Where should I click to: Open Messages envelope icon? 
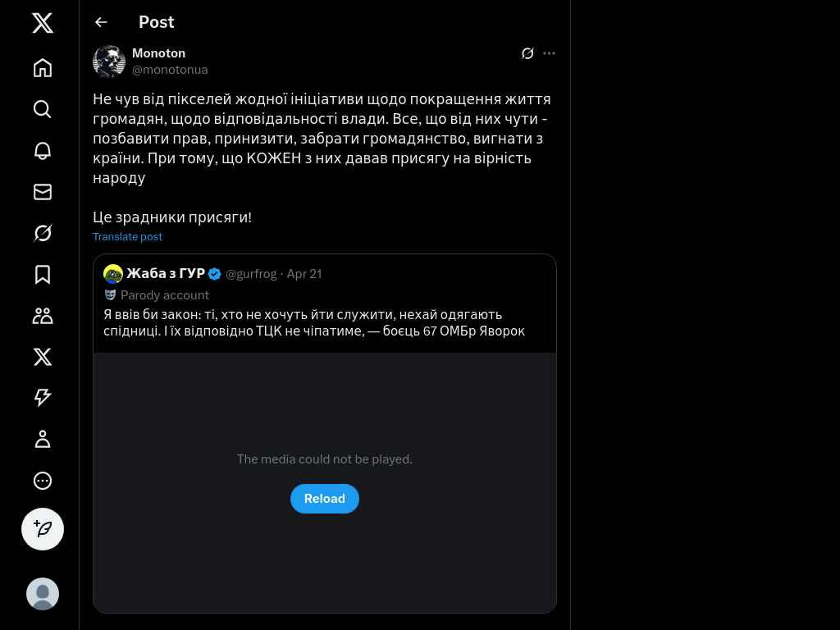[43, 192]
